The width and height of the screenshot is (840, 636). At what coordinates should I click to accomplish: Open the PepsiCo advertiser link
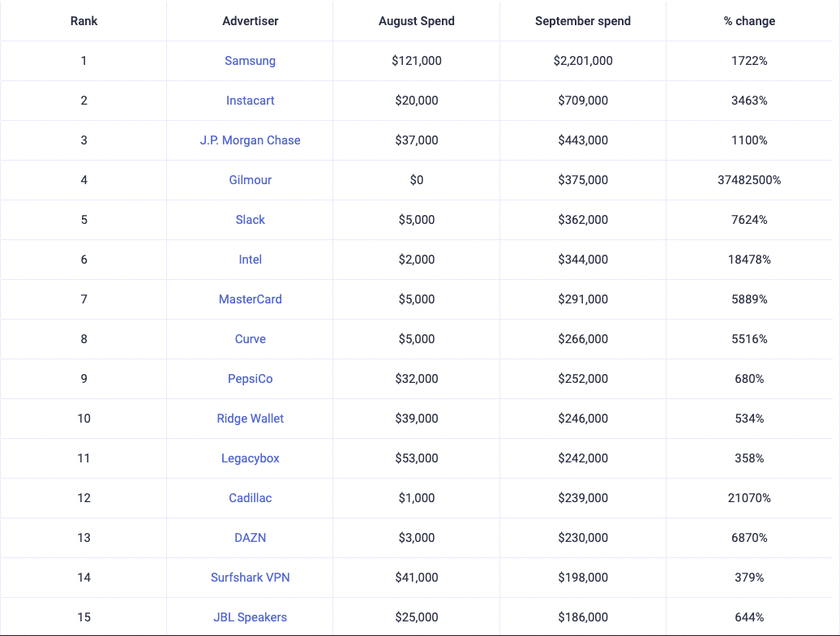pyautogui.click(x=250, y=379)
